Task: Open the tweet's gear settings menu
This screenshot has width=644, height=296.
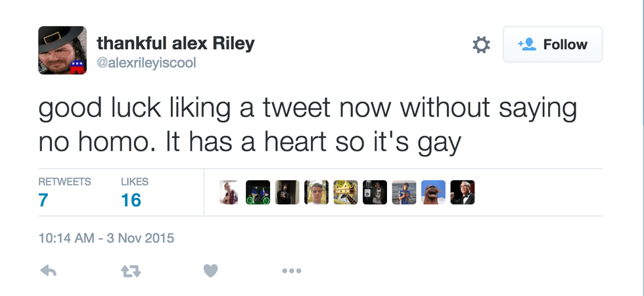Action: (482, 45)
